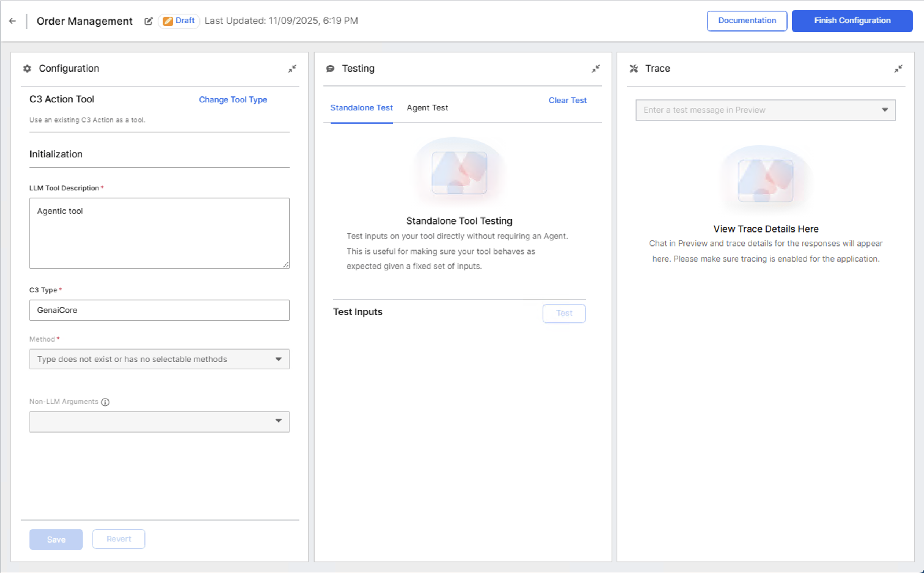Screen dimensions: 924x573
Task: Open the Documentation button
Action: coord(747,21)
